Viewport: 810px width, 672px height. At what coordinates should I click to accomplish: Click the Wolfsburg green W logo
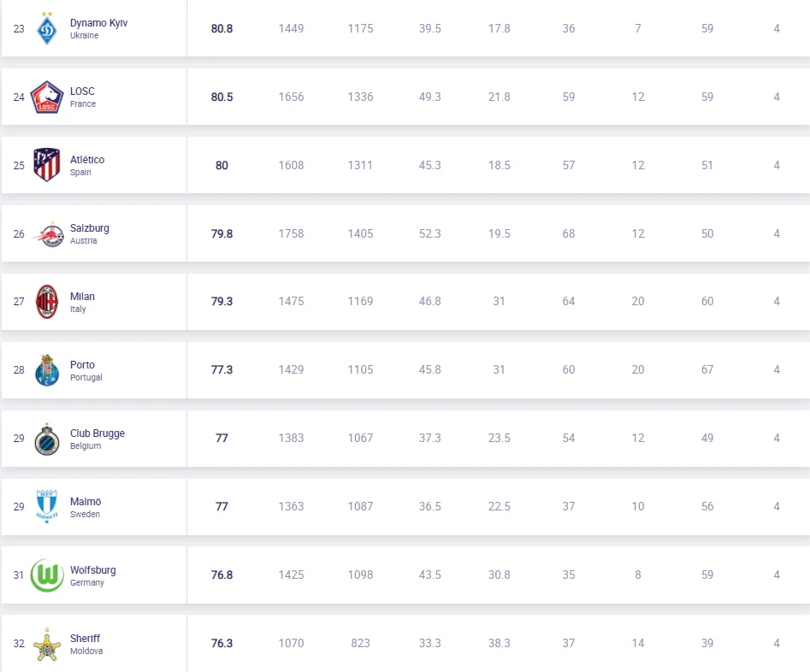[x=47, y=575]
